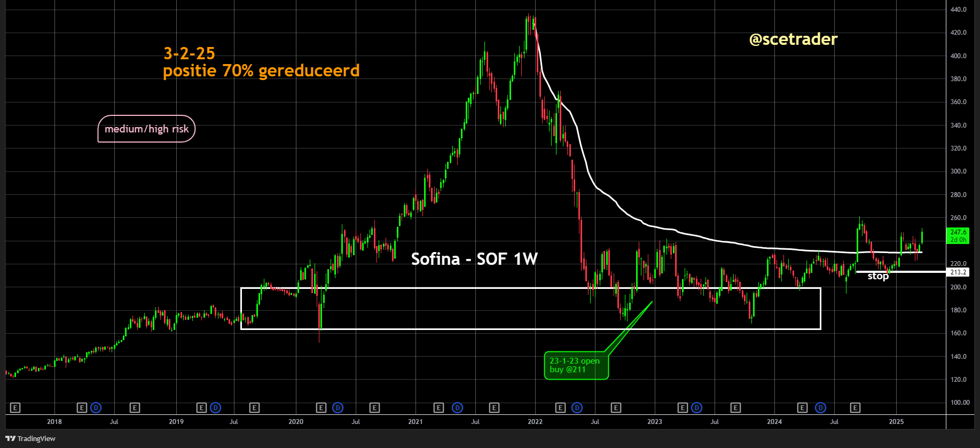Image resolution: width=980 pixels, height=448 pixels.
Task: Click the earnings E marker of March 2020
Action: coord(321,408)
